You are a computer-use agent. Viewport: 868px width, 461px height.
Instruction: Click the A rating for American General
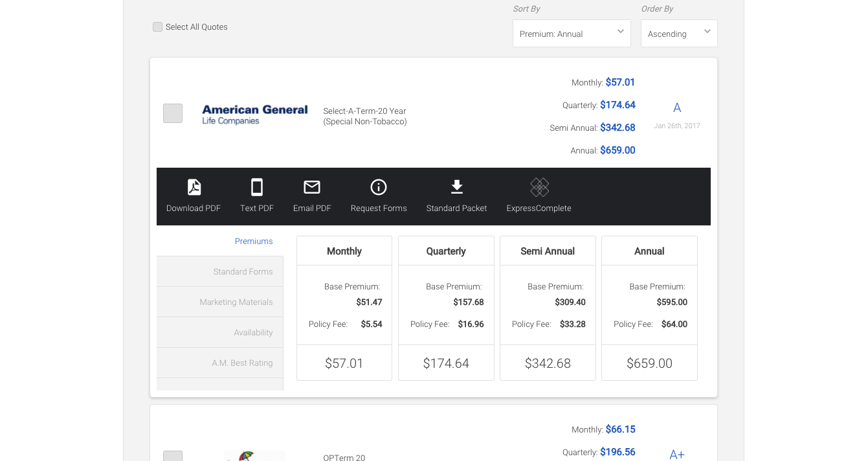click(677, 108)
